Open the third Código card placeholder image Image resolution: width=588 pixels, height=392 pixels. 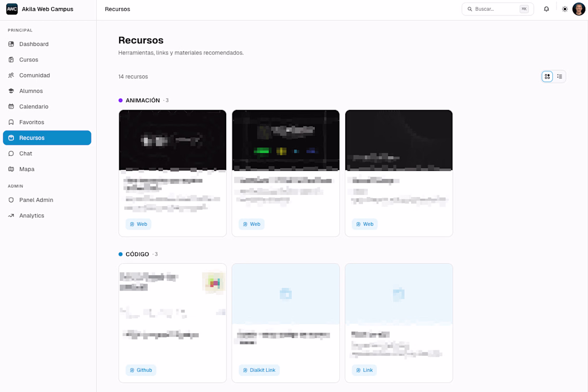(x=399, y=294)
